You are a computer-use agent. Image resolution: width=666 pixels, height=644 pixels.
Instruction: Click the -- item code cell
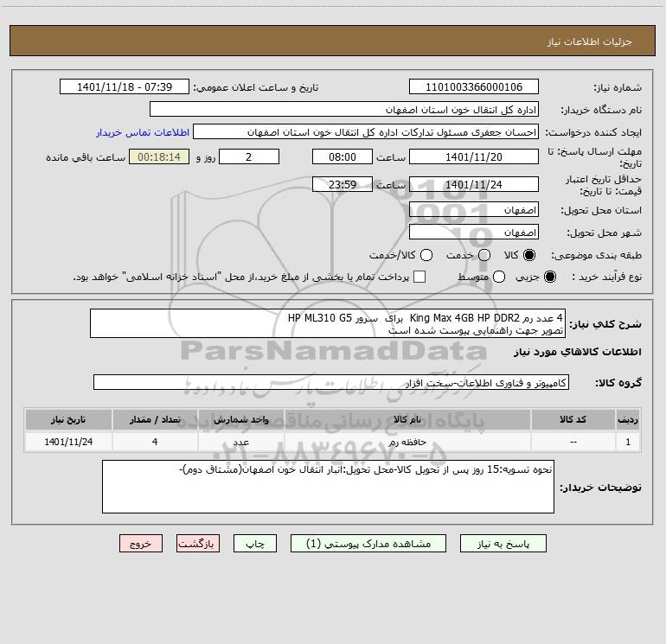pos(573,443)
